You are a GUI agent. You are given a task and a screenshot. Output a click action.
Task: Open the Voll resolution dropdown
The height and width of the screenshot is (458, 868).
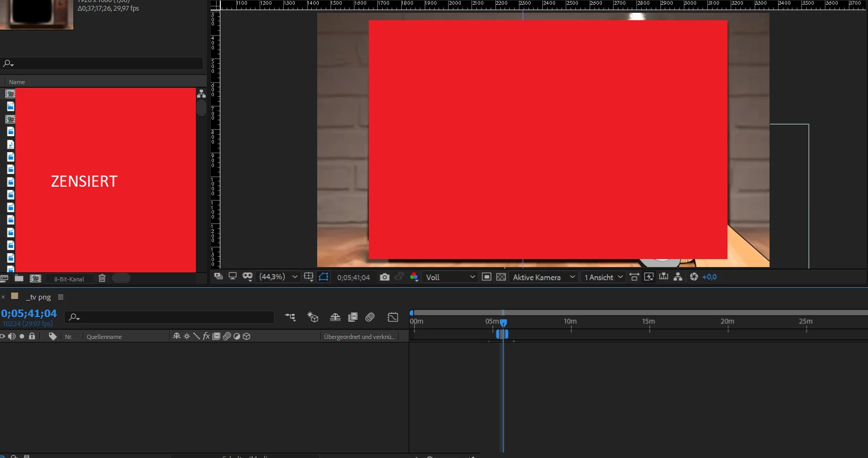tap(450, 277)
